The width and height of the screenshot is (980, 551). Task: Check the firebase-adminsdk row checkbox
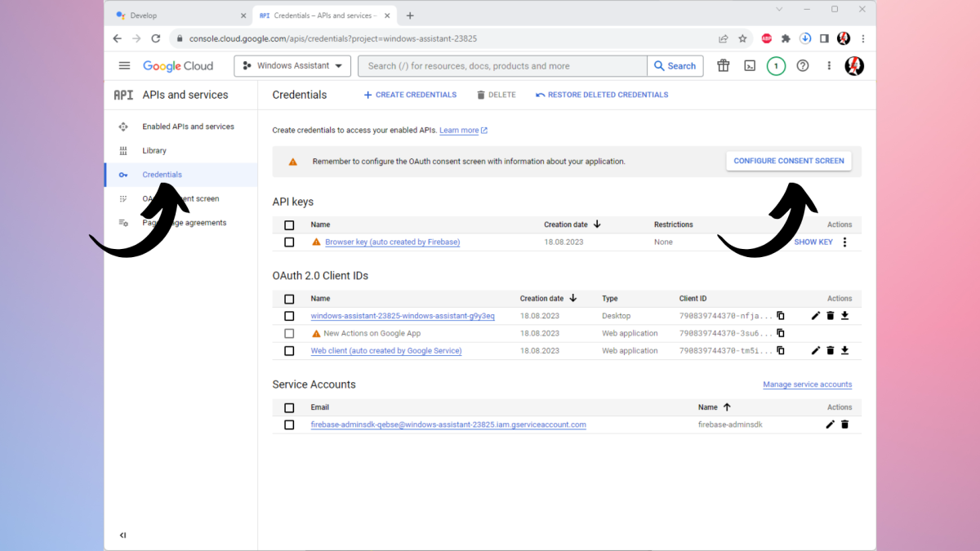289,425
